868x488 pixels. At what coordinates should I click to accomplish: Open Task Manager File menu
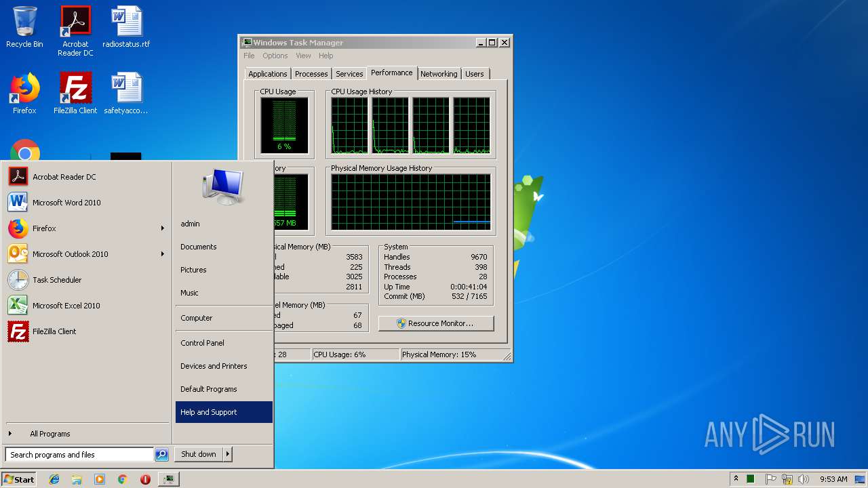(x=249, y=56)
